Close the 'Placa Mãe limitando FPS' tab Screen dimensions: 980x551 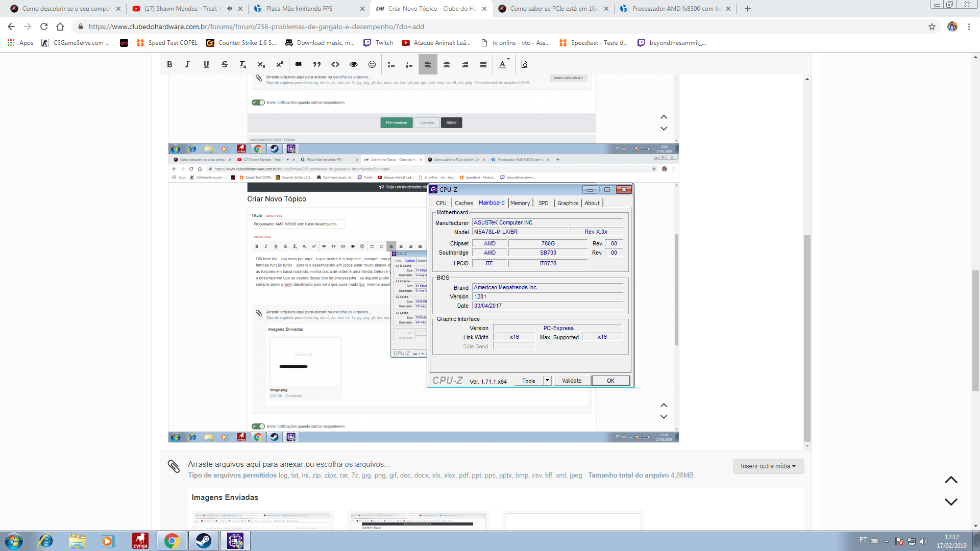[362, 9]
